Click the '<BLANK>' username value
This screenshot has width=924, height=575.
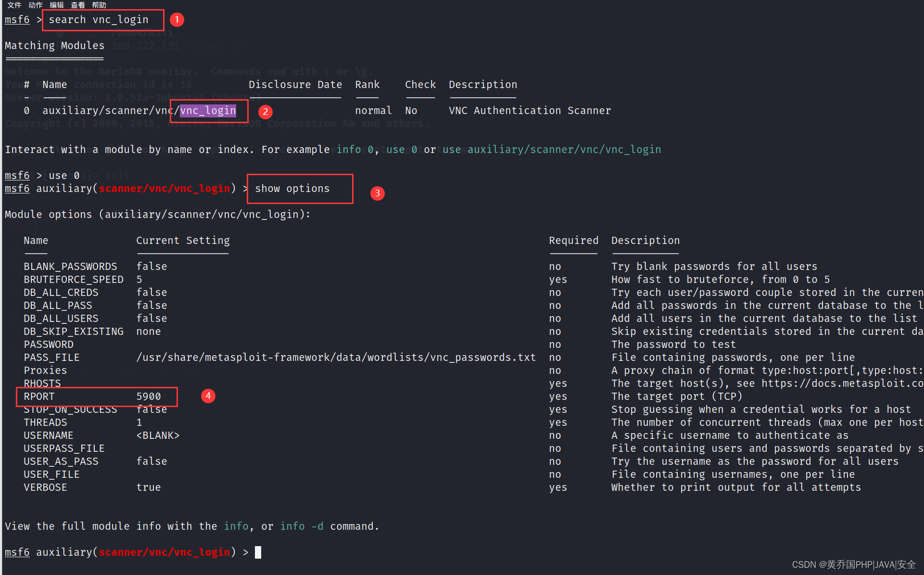click(158, 435)
